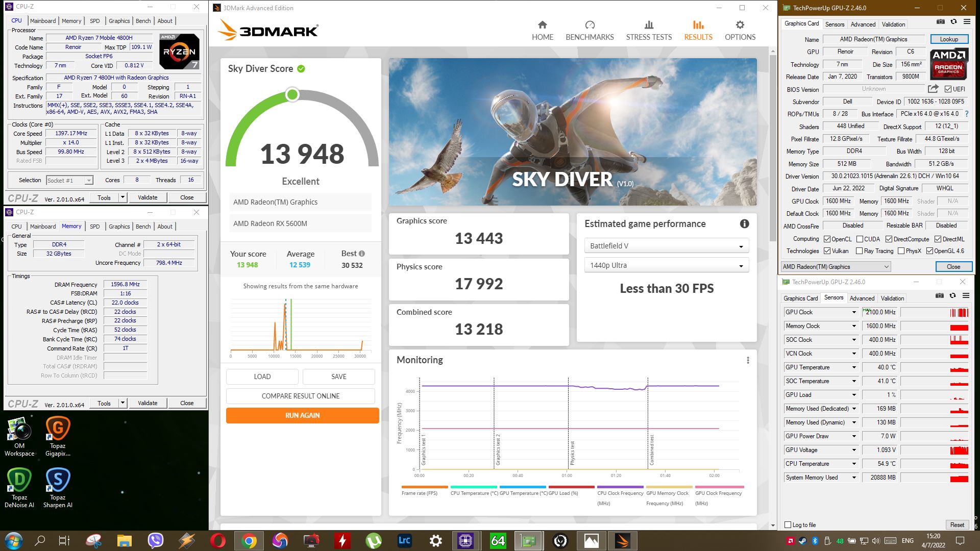Click the Reset button in GPU-Z Sensors
Viewport: 980px width, 551px height.
click(x=957, y=524)
